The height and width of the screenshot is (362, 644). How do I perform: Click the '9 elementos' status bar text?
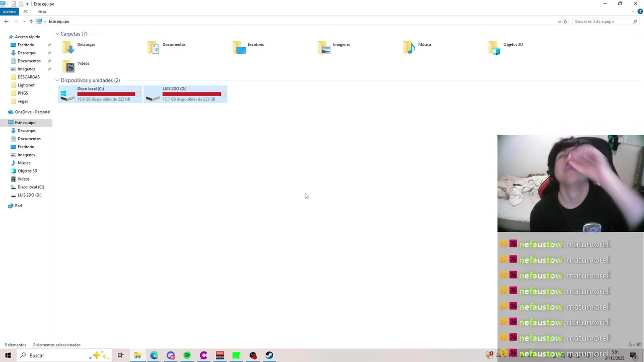pyautogui.click(x=15, y=345)
